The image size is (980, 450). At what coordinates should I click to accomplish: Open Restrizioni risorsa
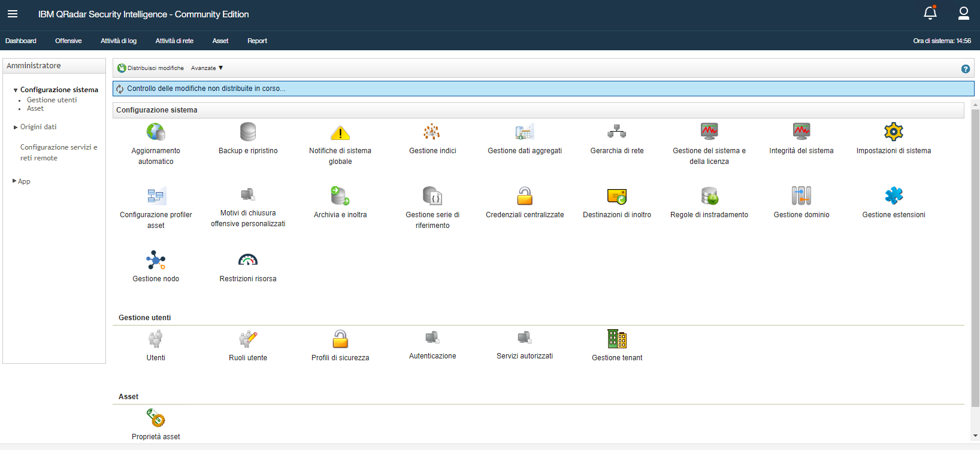[248, 267]
